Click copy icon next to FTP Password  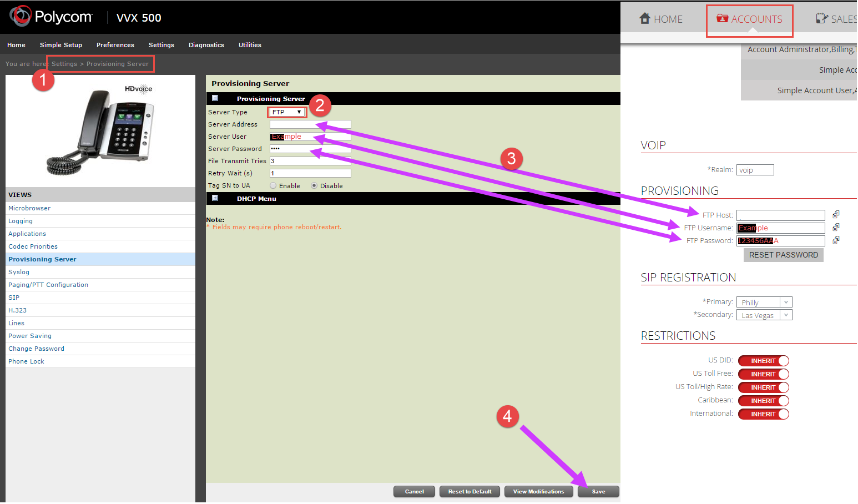(x=836, y=240)
